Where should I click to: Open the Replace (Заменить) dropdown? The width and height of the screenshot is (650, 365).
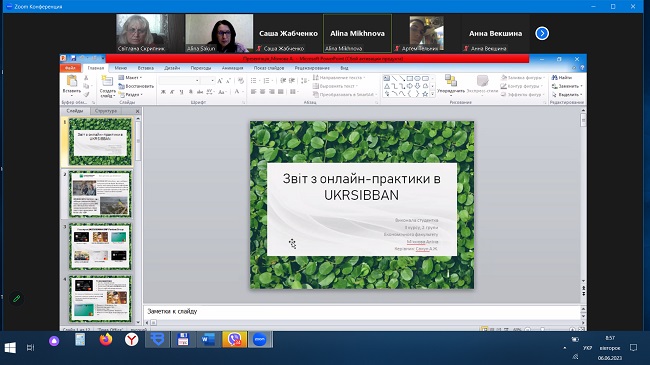pos(567,86)
